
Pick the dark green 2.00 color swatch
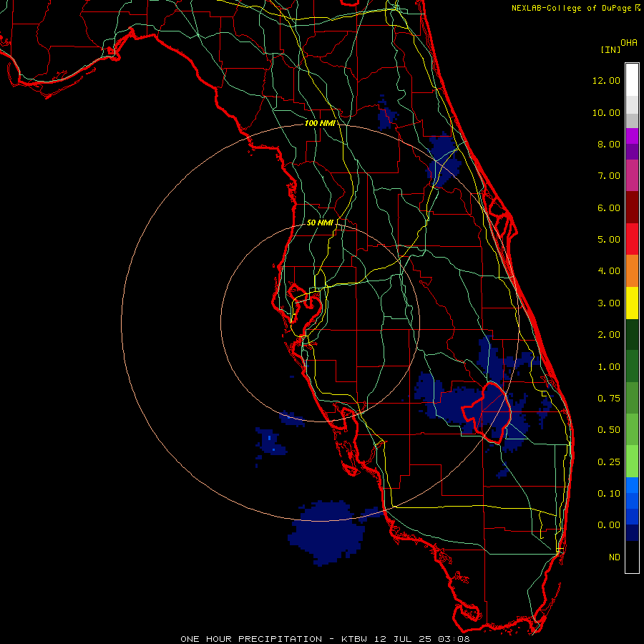[x=632, y=334]
